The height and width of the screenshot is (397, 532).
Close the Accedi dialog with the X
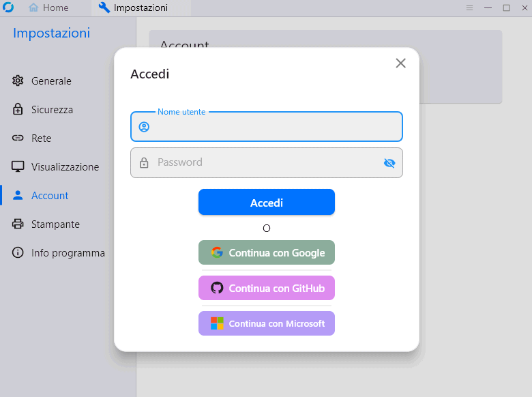(400, 63)
